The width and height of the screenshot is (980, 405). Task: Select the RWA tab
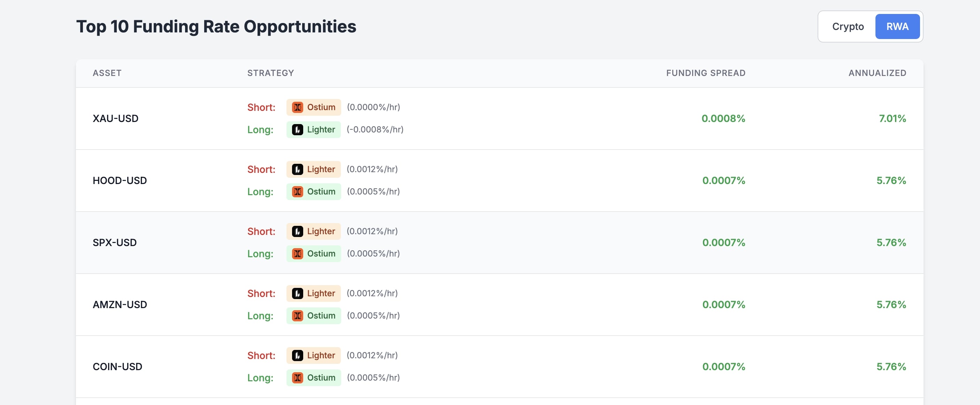tap(897, 26)
